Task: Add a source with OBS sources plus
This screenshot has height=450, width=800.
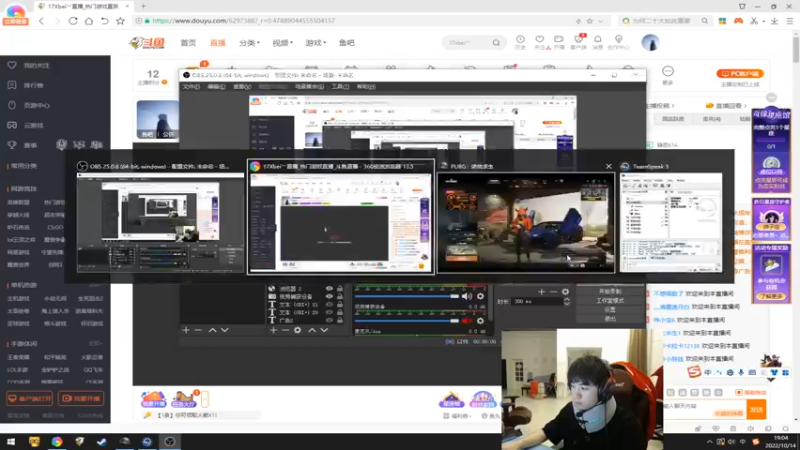Action: [273, 330]
